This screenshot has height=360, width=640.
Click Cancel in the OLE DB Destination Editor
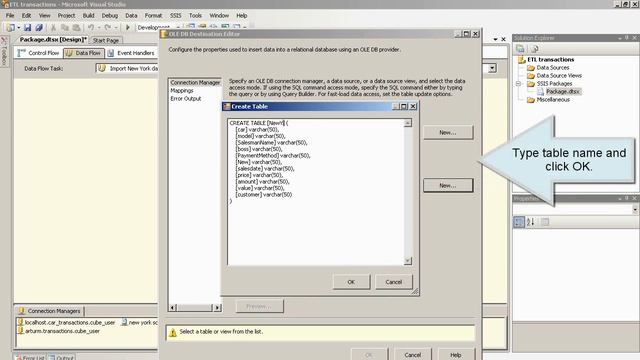coord(413,355)
